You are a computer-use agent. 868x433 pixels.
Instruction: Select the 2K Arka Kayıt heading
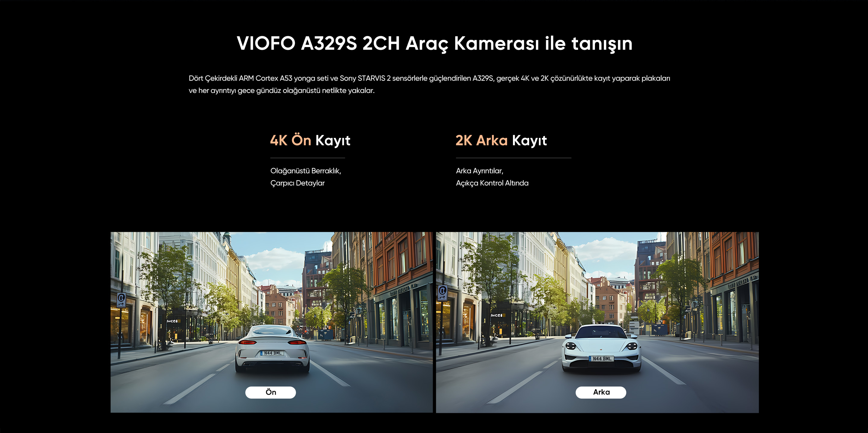coord(501,140)
